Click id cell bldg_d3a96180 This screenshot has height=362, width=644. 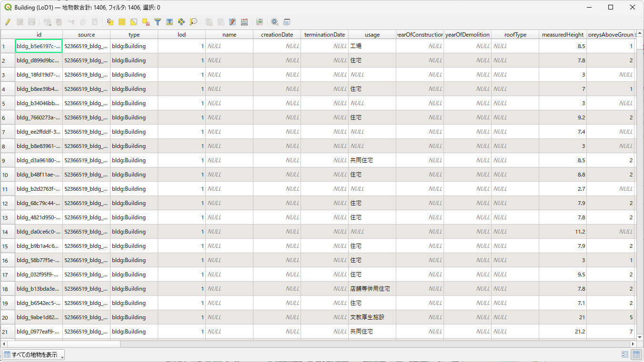click(x=39, y=160)
